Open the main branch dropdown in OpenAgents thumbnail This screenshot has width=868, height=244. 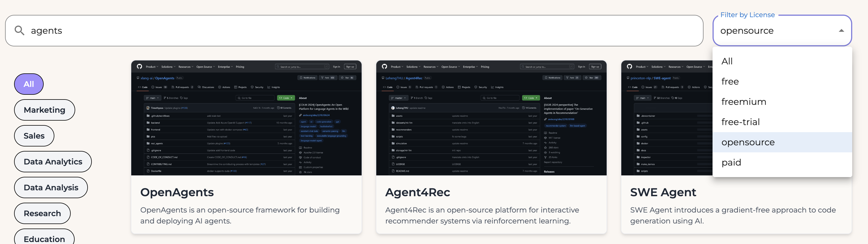click(153, 98)
